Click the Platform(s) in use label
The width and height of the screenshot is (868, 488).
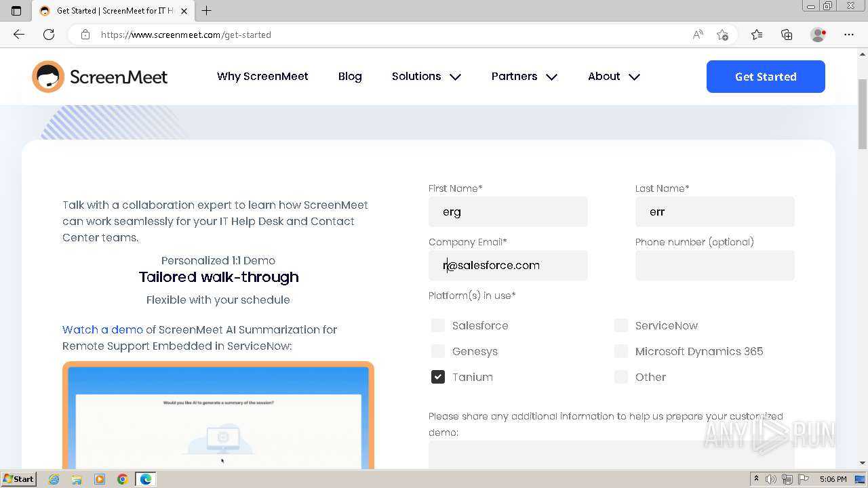click(472, 296)
